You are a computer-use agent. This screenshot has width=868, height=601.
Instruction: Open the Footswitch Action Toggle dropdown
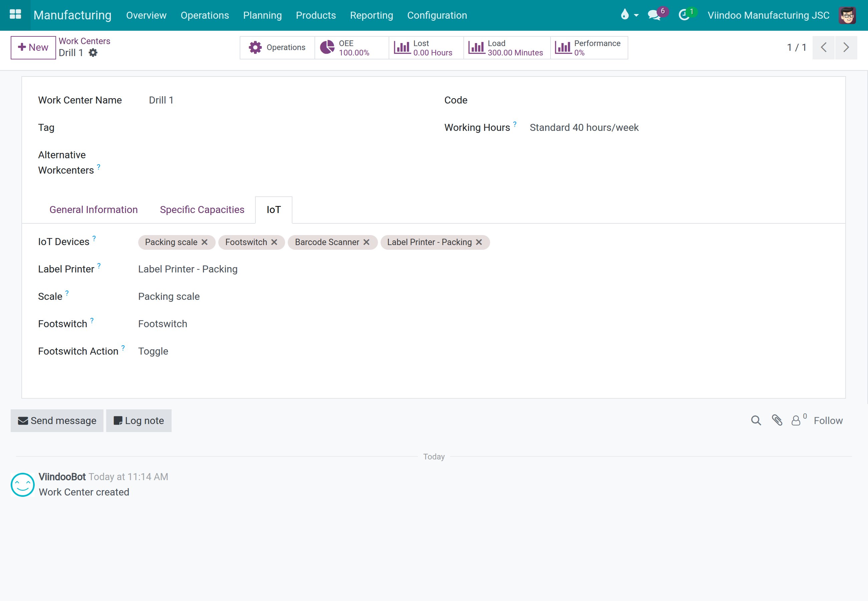[153, 351]
